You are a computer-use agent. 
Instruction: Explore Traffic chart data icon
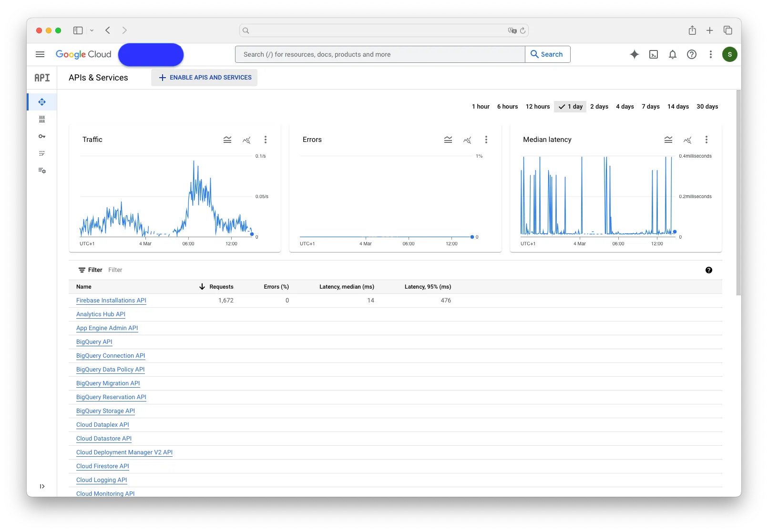pos(246,140)
